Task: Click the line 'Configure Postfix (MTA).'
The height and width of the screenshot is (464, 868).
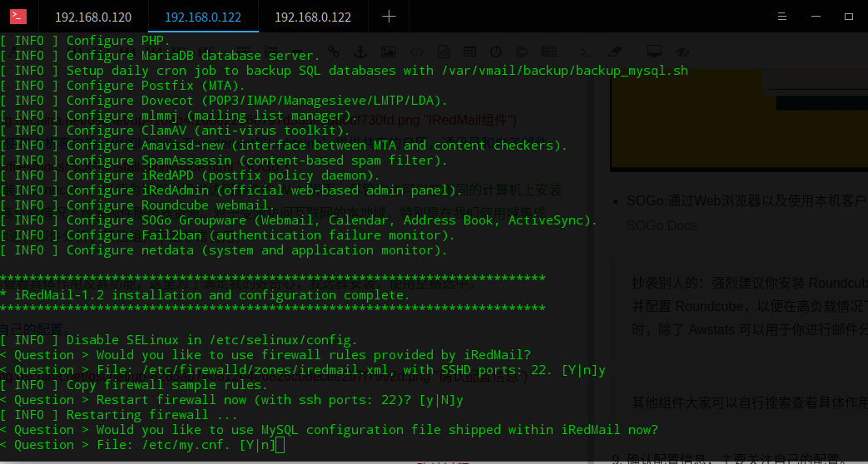Action: [122, 85]
